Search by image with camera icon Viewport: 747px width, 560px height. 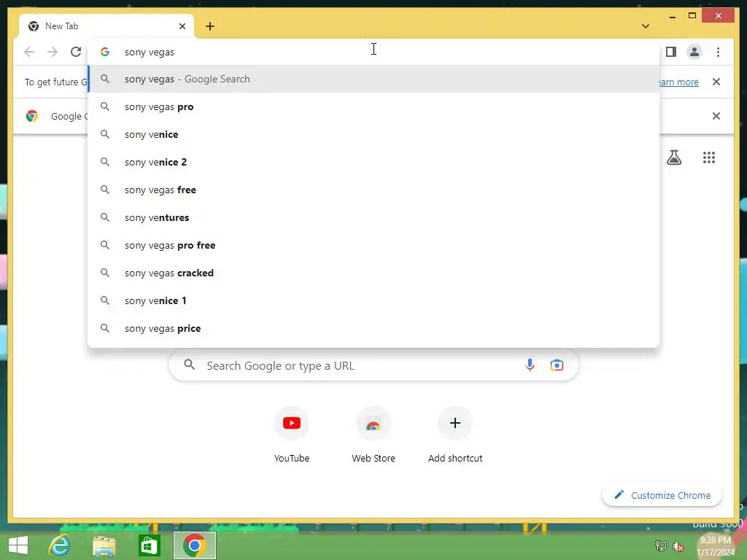(x=557, y=365)
